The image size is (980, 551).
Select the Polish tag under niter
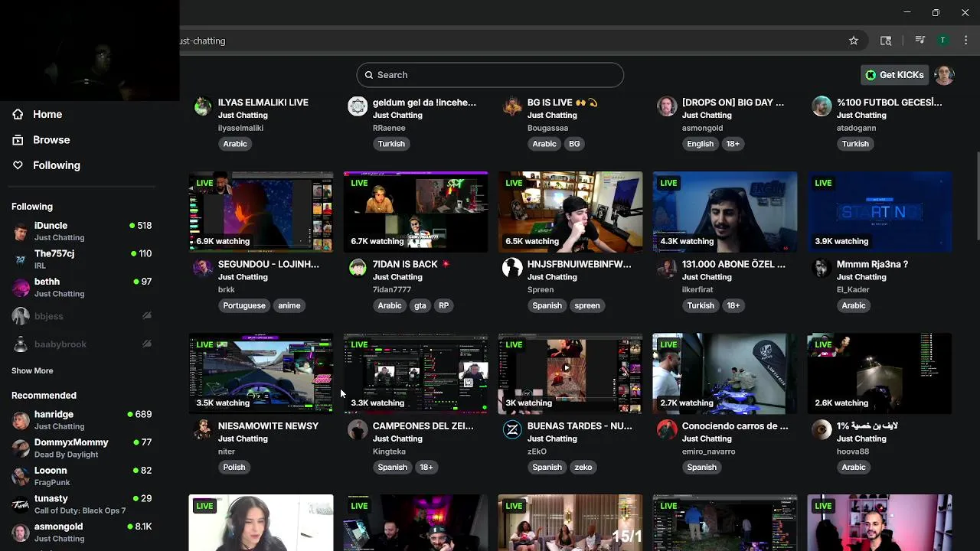[x=234, y=467]
